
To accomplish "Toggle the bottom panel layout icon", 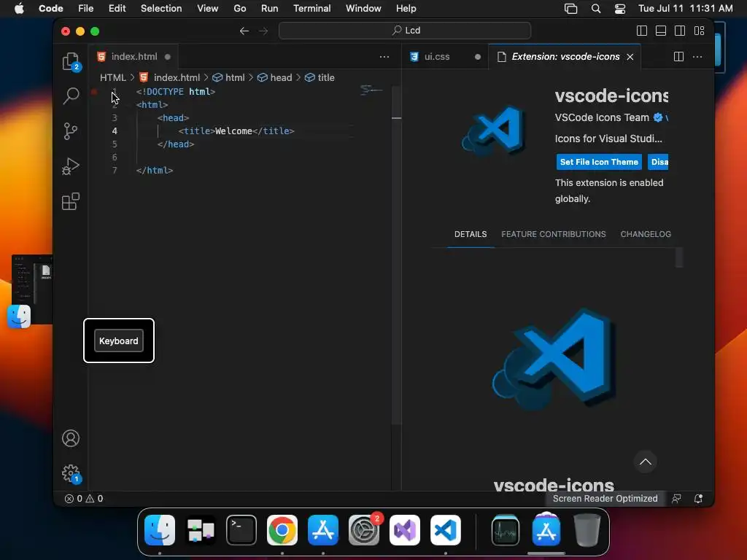I will (661, 31).
